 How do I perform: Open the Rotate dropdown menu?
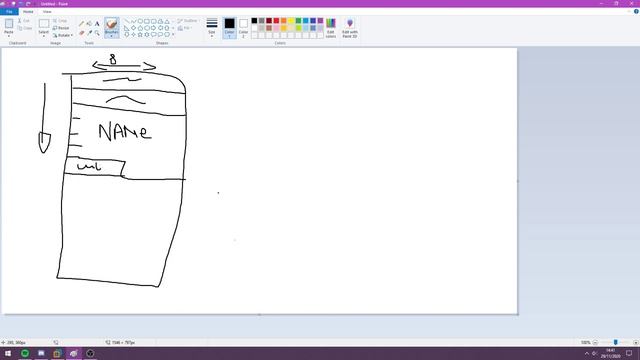pyautogui.click(x=62, y=36)
